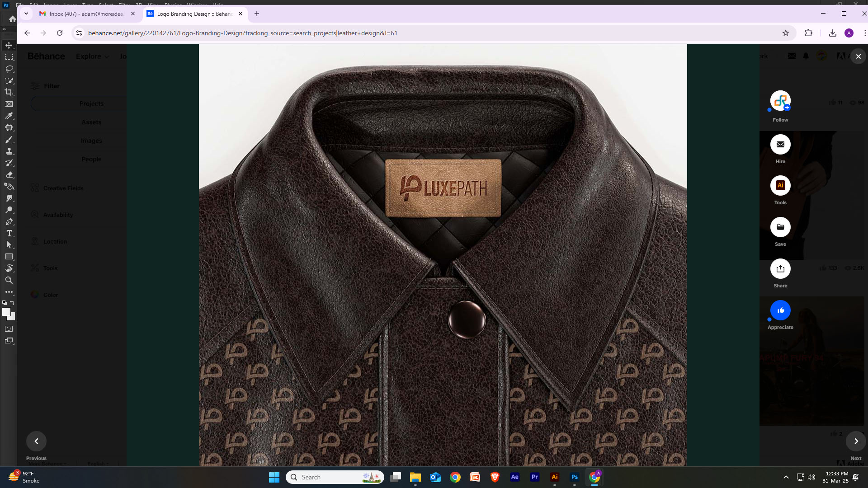Go to the next project arrow

pos(856,441)
